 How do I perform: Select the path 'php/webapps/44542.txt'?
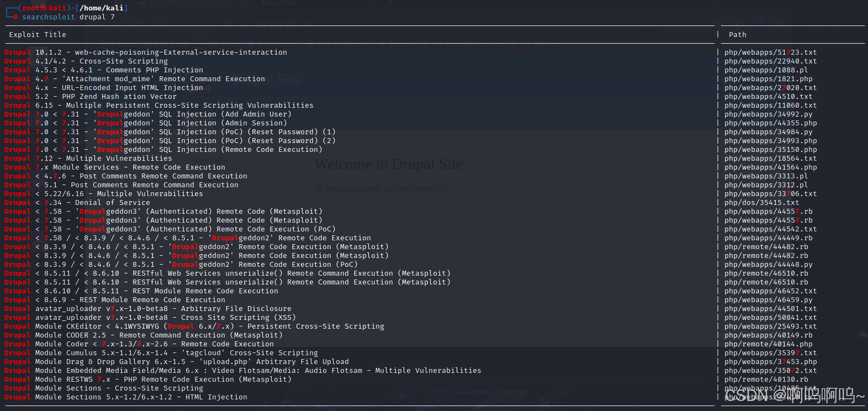771,229
